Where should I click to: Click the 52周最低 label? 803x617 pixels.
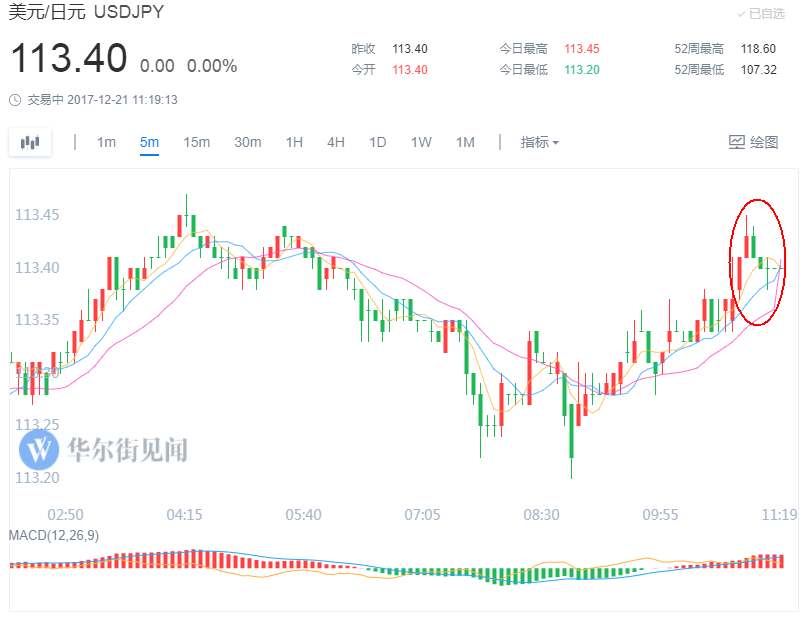click(x=699, y=70)
